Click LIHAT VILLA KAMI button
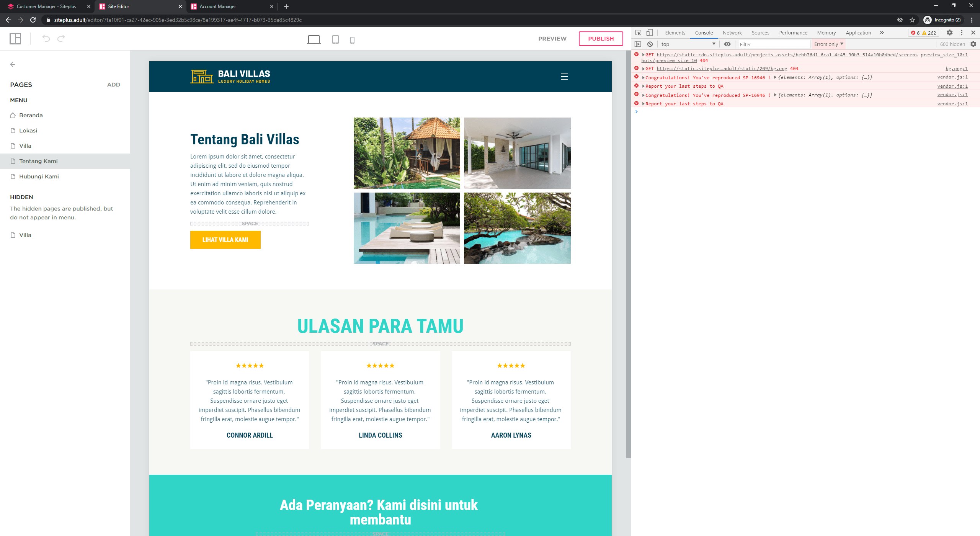This screenshot has width=980, height=536. click(225, 240)
